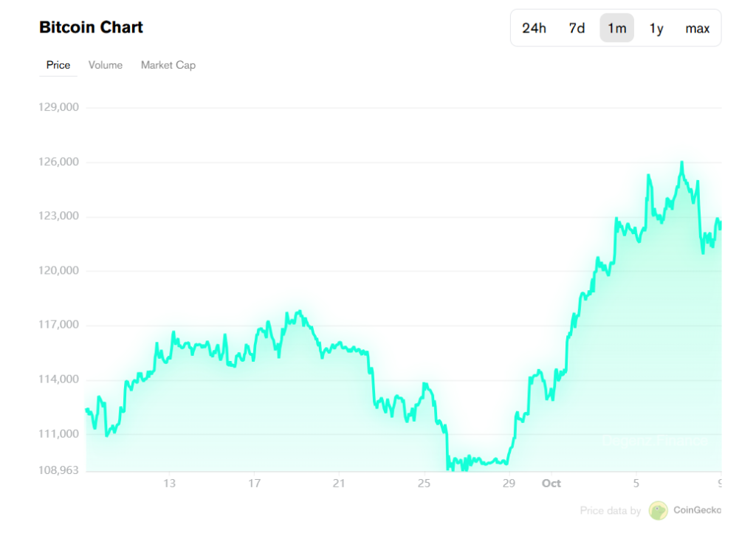Image resolution: width=756 pixels, height=536 pixels.
Task: Click the chart line's lowest dip after 25
Action: tap(464, 467)
